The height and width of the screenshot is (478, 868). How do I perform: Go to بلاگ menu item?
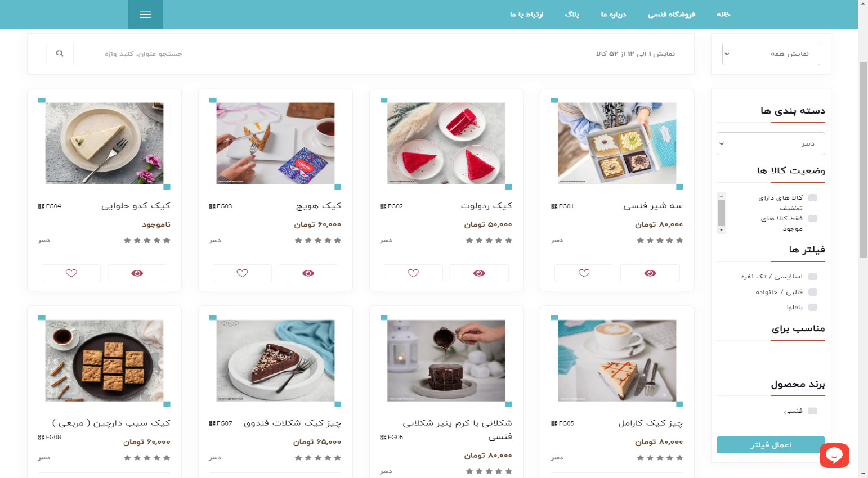(572, 15)
